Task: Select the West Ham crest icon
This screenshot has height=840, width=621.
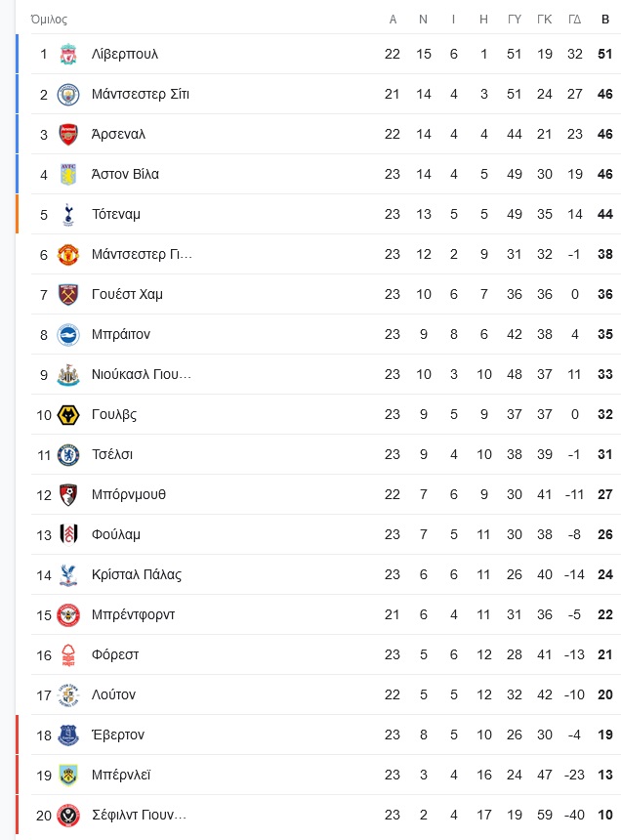Action: [x=68, y=294]
